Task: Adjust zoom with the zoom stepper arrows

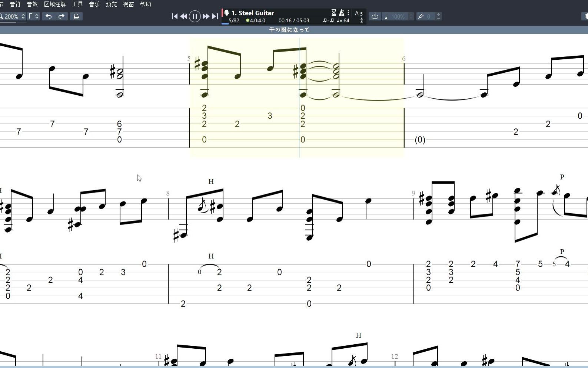Action: [x=23, y=16]
